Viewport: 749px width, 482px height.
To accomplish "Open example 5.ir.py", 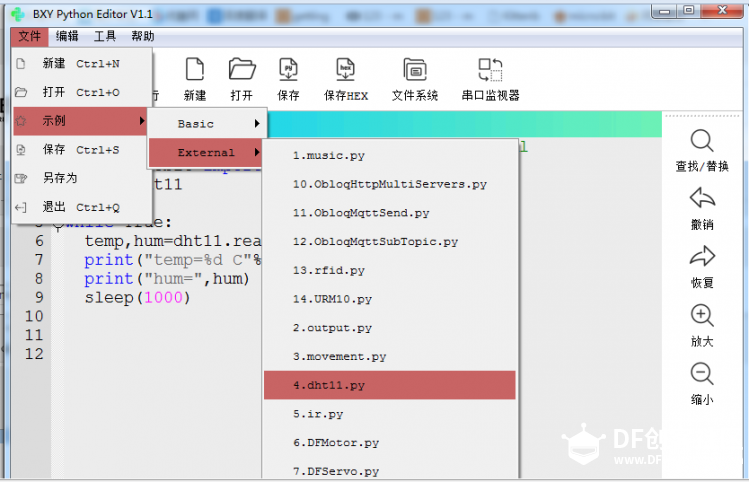I will [x=390, y=414].
